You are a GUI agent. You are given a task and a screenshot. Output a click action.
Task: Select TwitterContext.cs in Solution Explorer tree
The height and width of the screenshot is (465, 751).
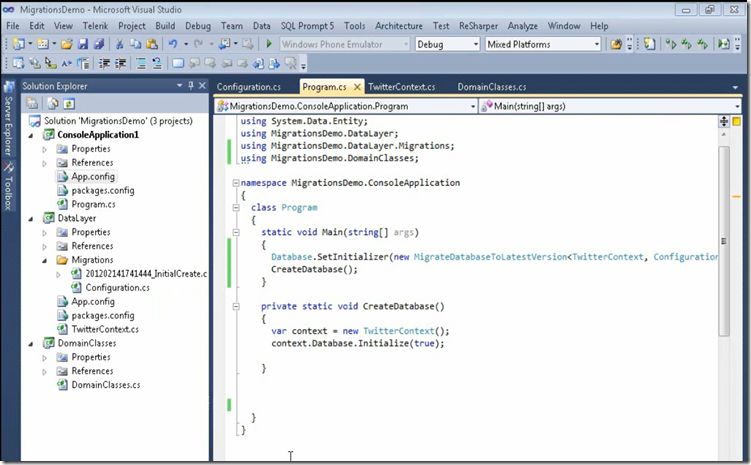(105, 329)
